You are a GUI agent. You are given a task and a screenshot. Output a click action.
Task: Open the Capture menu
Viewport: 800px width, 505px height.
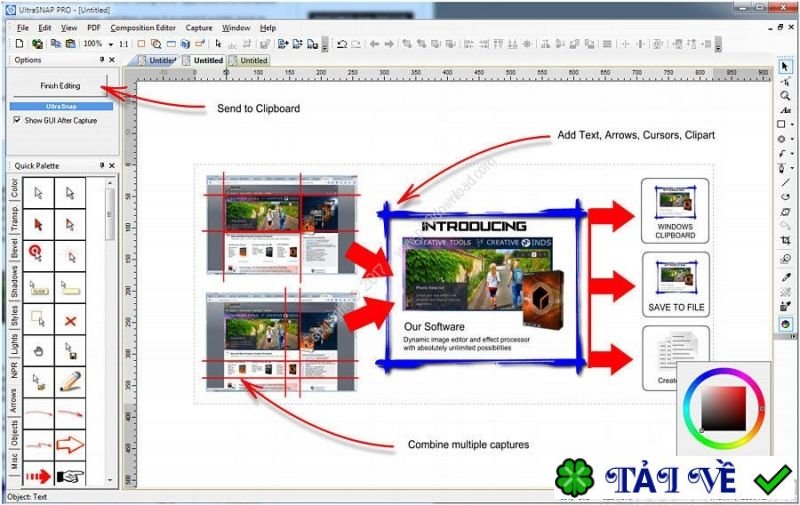(x=198, y=28)
